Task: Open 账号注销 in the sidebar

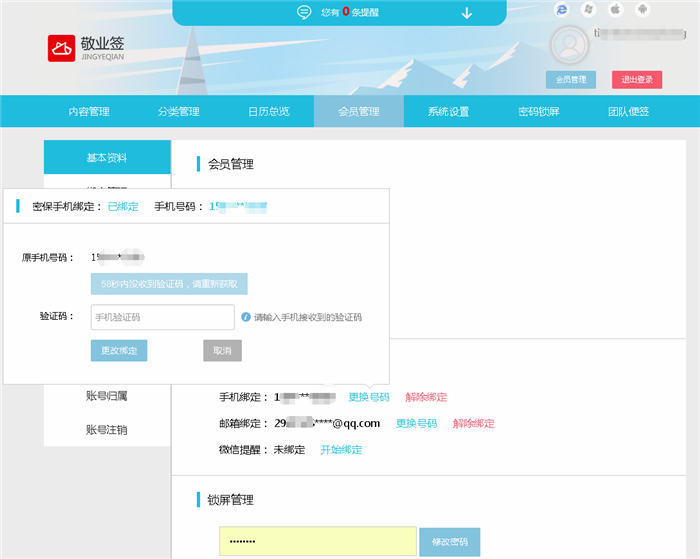Action: coord(107,430)
